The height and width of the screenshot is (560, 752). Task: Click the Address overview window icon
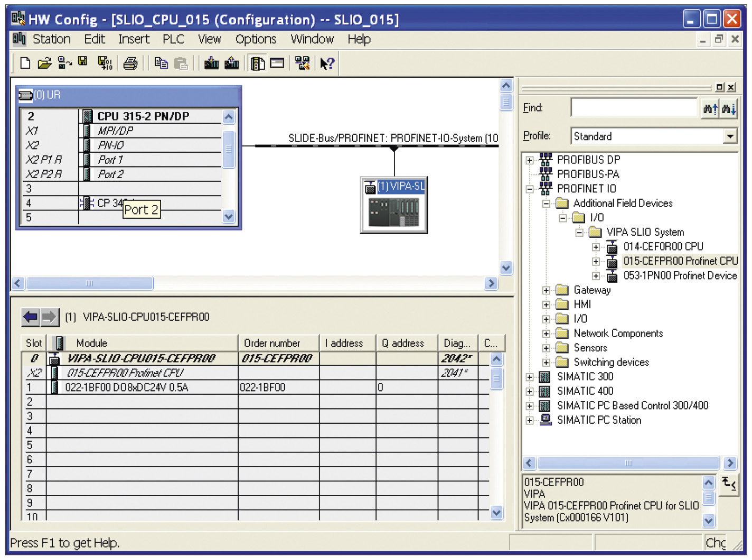tap(277, 63)
